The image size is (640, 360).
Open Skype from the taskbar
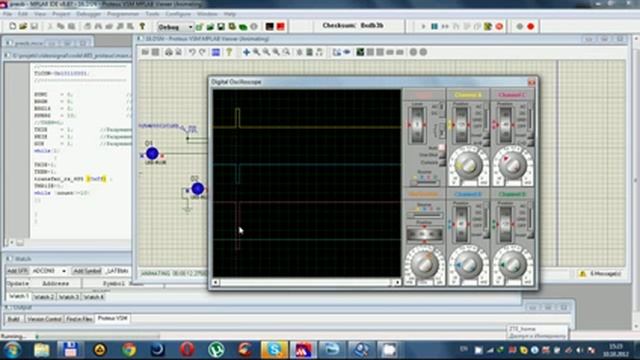pos(274,350)
